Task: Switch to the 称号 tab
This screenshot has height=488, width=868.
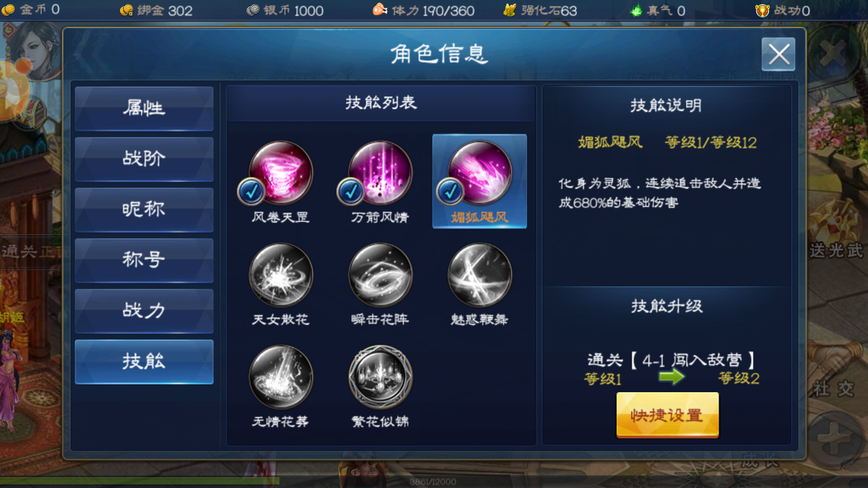Action: click(144, 260)
